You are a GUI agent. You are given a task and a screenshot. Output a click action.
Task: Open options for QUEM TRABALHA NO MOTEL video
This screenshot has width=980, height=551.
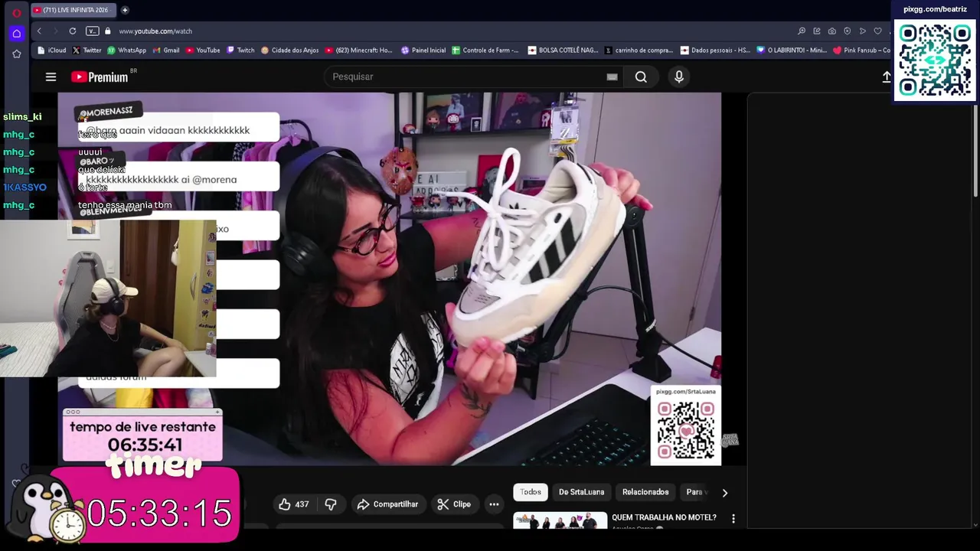click(733, 519)
